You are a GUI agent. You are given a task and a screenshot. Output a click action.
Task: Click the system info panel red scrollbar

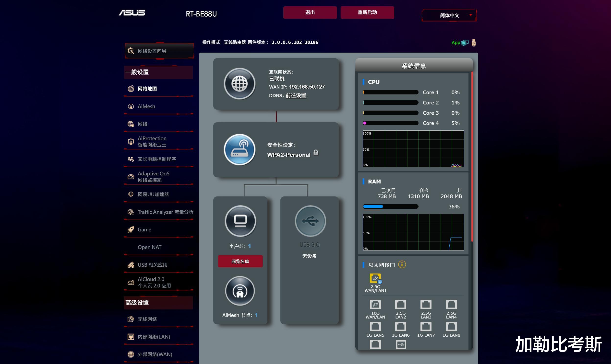click(472, 157)
